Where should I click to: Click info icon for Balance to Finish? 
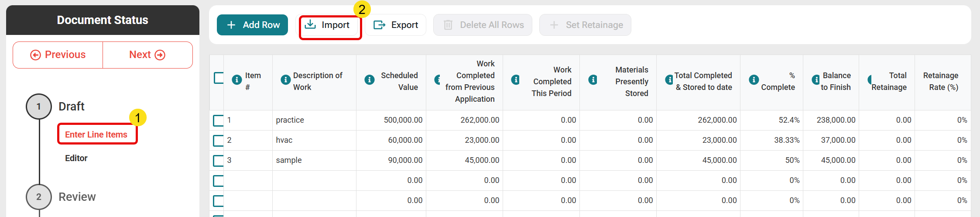pos(815,80)
